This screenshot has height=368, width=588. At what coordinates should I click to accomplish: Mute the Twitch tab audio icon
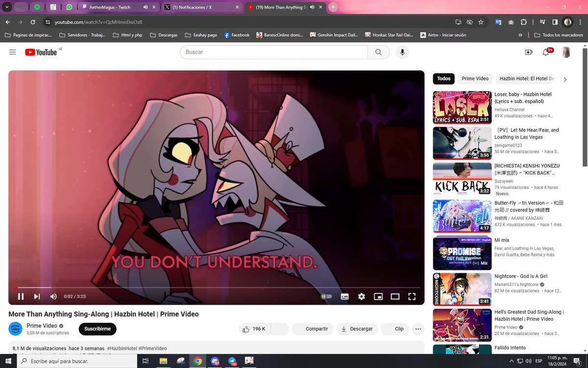pyautogui.click(x=146, y=7)
